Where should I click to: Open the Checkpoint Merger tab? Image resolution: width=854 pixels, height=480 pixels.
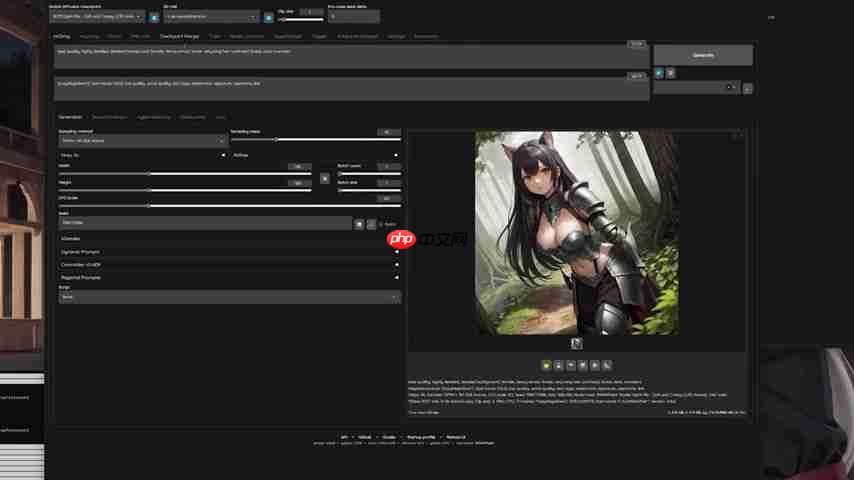click(x=180, y=37)
